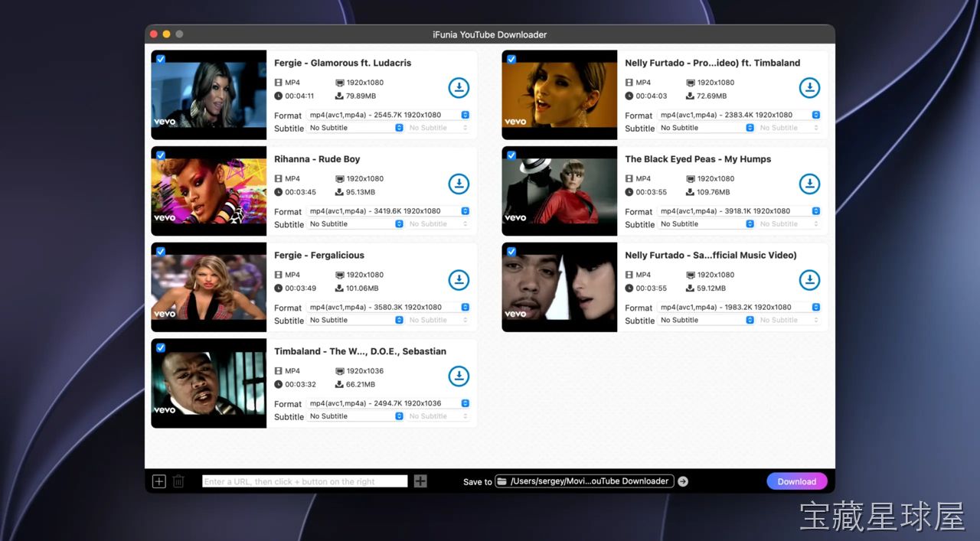980x541 pixels.
Task: Click the Fergie Glamorous thumbnail
Action: [209, 95]
